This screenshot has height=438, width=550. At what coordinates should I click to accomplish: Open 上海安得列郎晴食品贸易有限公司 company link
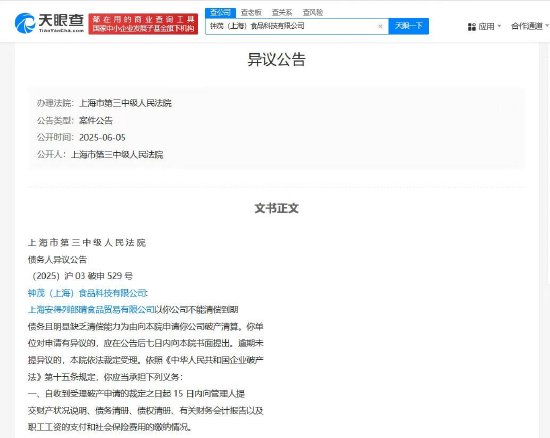coord(91,310)
